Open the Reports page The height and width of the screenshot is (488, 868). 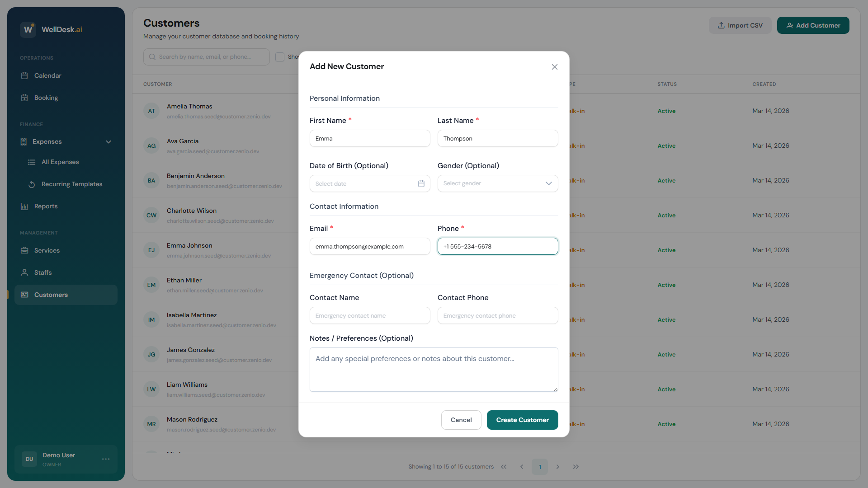point(66,206)
